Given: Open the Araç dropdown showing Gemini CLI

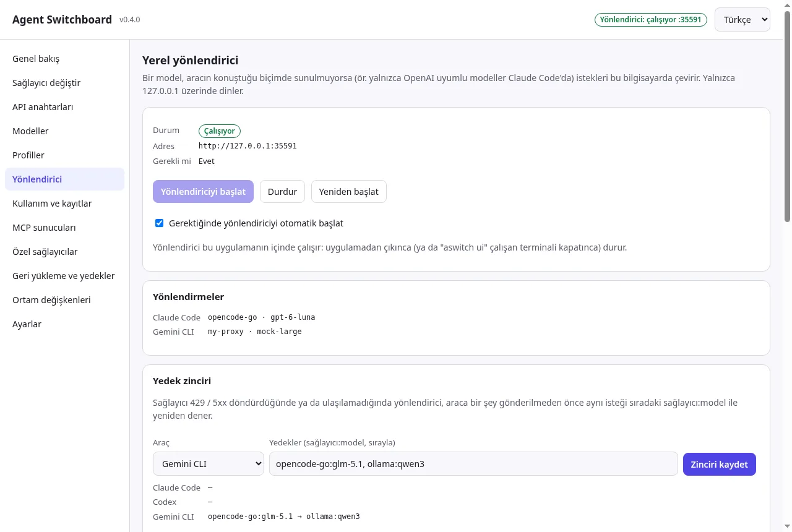Looking at the screenshot, I should coord(209,464).
